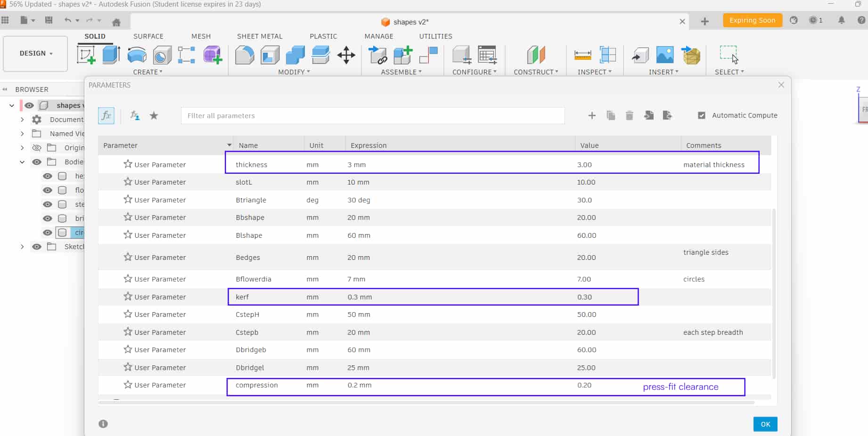Switch to the SHEET METAL tab
868x436 pixels.
pyautogui.click(x=260, y=36)
